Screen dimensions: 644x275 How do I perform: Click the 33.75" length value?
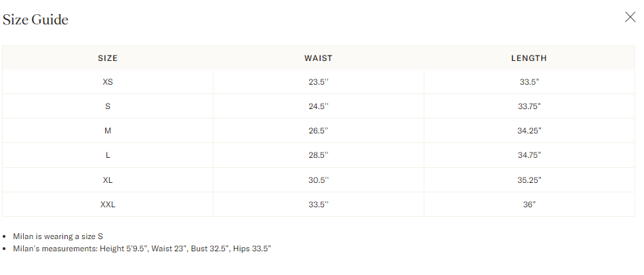(529, 106)
